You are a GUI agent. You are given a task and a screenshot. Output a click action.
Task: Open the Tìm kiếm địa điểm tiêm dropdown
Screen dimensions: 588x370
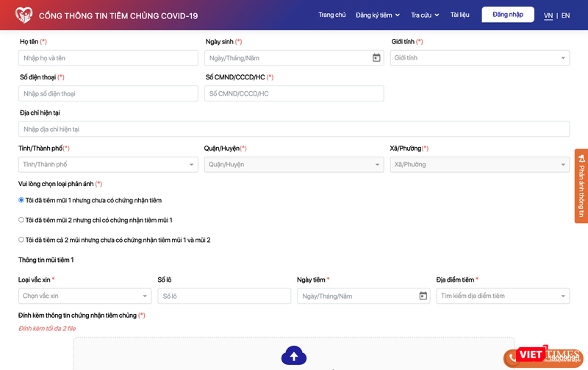tap(503, 296)
